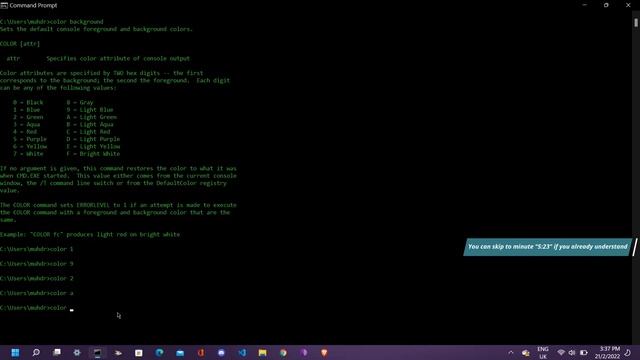Click the 'D = Light Purple' entry
This screenshot has width=640, height=360.
(93, 139)
